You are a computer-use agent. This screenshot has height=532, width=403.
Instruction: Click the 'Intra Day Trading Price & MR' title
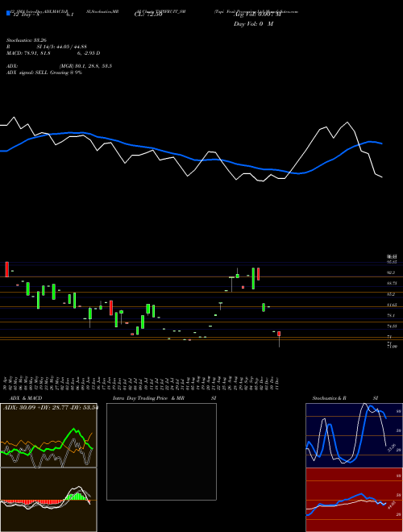tap(150, 398)
